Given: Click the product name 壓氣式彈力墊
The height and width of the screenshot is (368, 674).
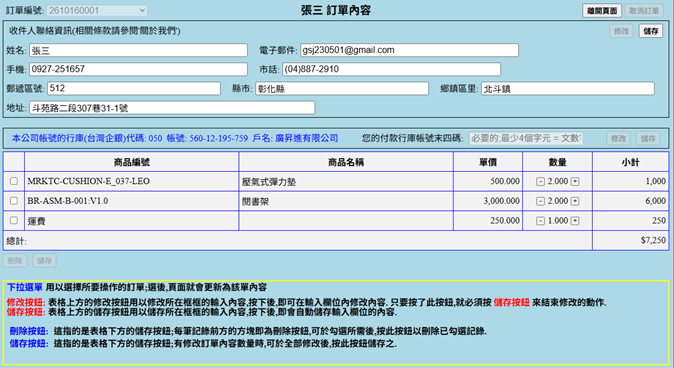Looking at the screenshot, I should [269, 182].
